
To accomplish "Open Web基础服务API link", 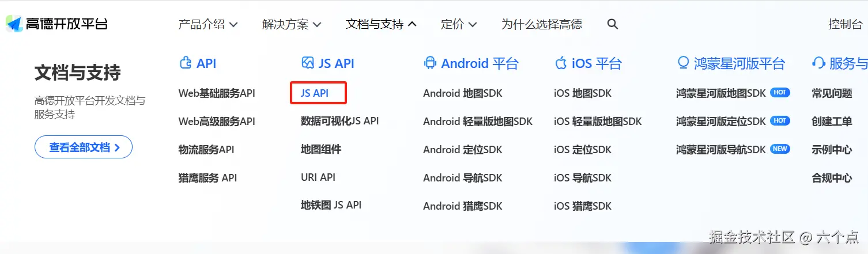I will click(217, 93).
